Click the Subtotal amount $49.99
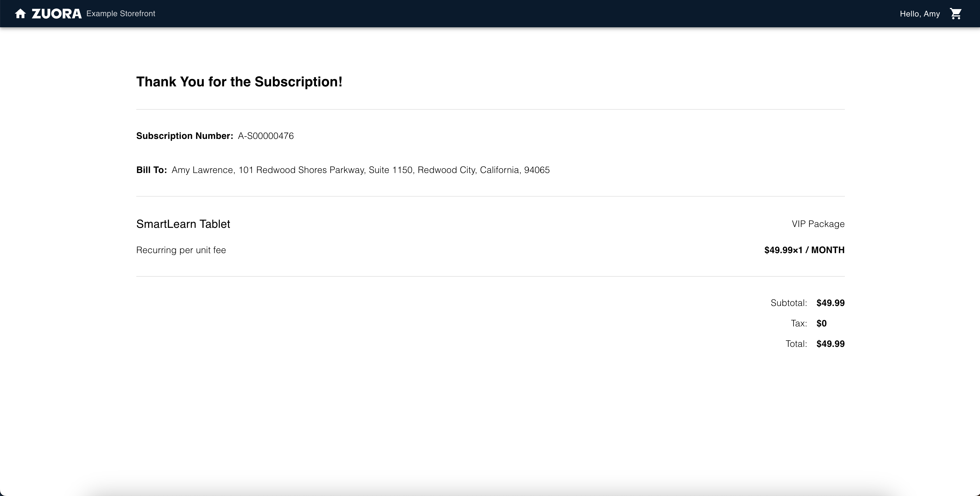Image resolution: width=980 pixels, height=496 pixels. tap(830, 303)
